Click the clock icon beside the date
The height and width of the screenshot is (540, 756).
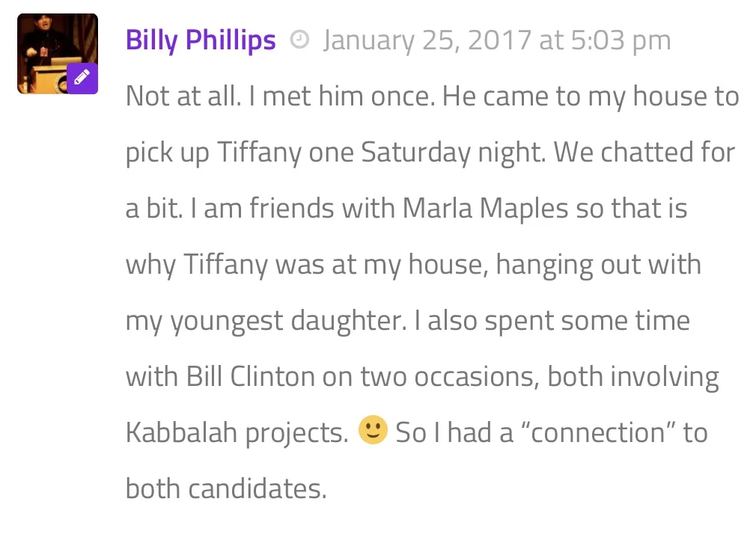point(299,40)
